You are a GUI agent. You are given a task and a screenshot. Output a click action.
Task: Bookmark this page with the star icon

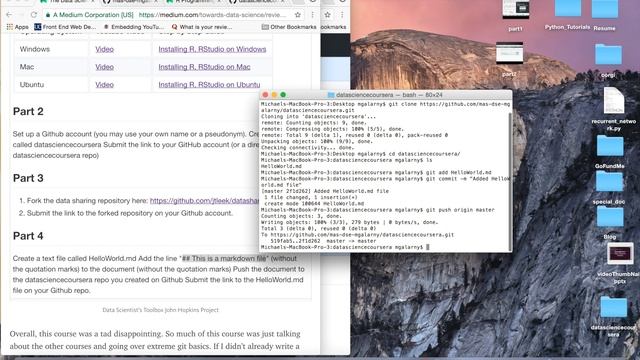click(x=298, y=15)
